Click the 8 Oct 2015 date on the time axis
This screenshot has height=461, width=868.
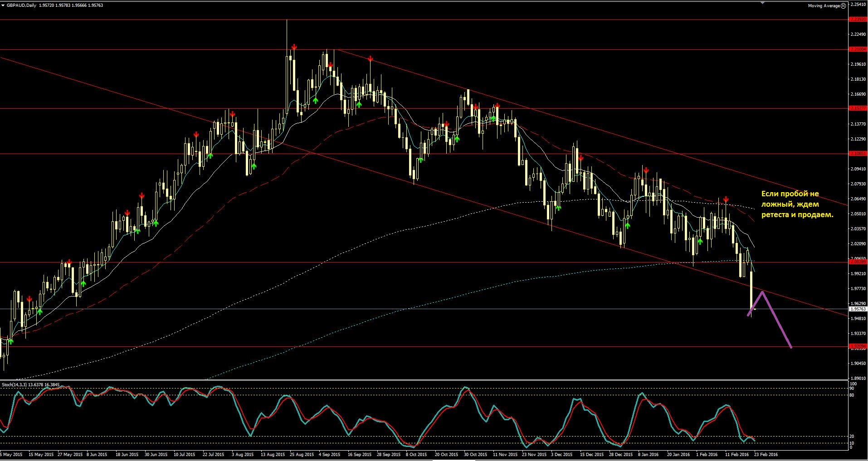[x=416, y=455]
